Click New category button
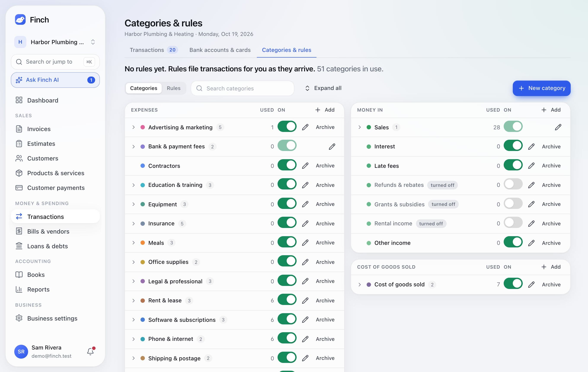The width and height of the screenshot is (588, 372). pyautogui.click(x=541, y=88)
